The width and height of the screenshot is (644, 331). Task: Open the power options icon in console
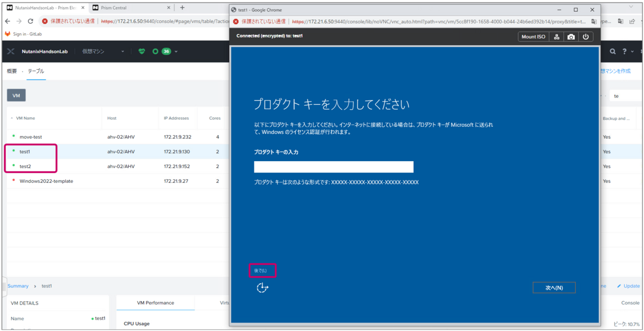(x=585, y=37)
